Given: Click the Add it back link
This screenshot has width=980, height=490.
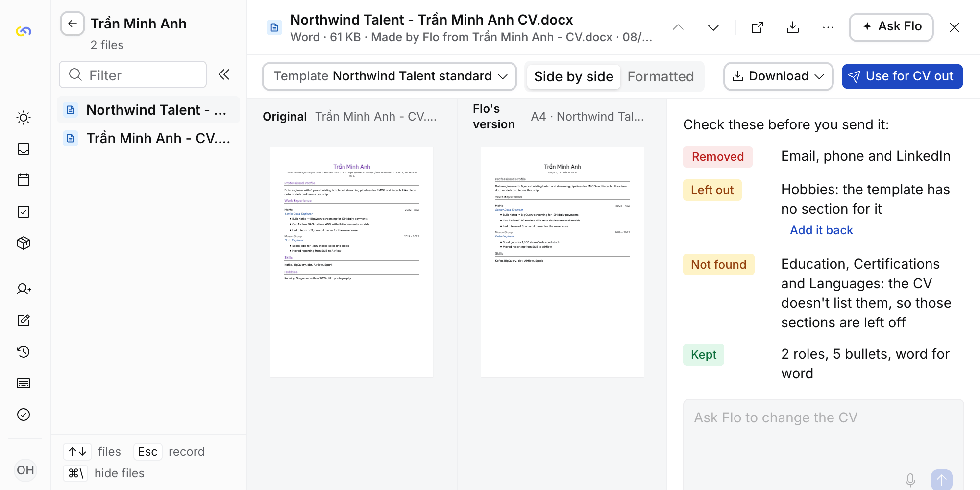Looking at the screenshot, I should (x=821, y=230).
